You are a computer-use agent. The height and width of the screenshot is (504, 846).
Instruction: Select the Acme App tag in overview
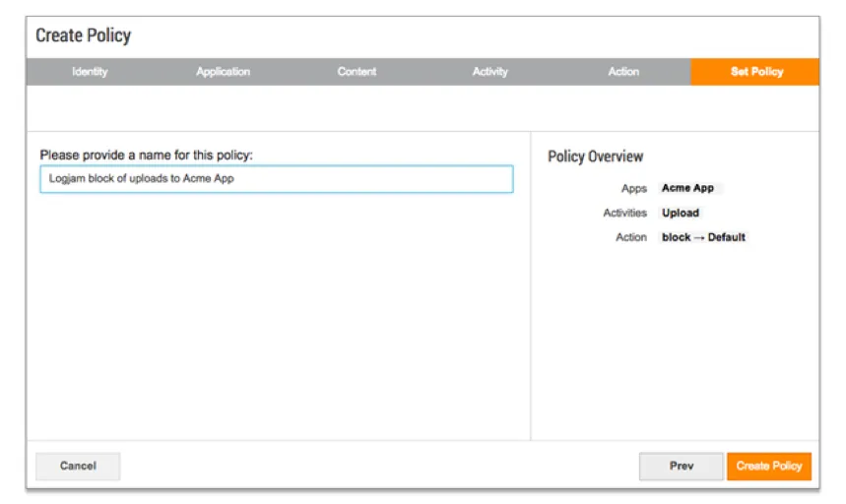[687, 188]
